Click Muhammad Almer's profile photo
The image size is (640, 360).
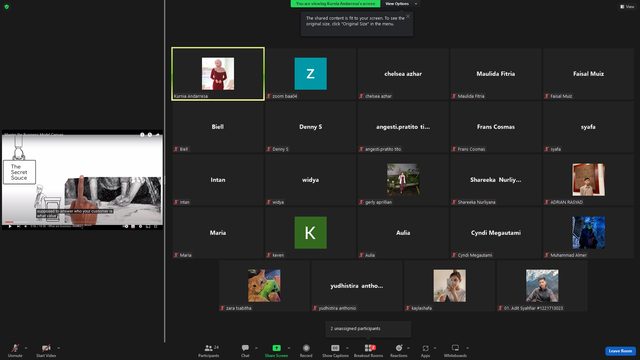(x=588, y=233)
